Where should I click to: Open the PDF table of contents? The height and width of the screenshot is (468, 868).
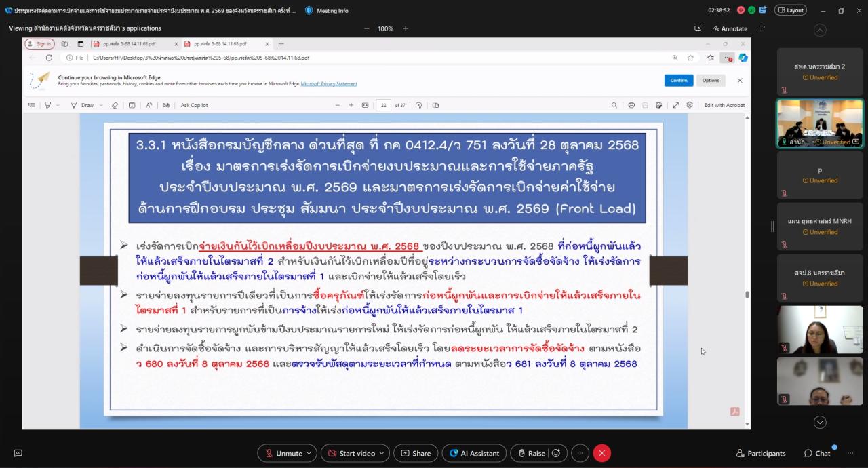(33, 105)
